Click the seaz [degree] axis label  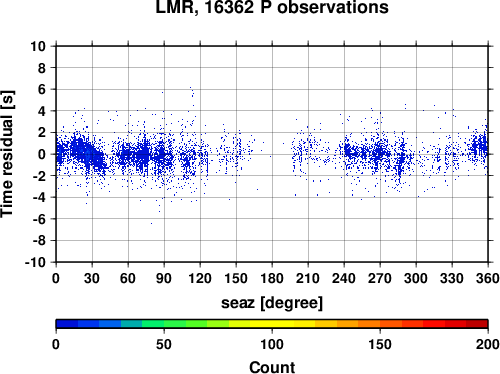tap(272, 303)
